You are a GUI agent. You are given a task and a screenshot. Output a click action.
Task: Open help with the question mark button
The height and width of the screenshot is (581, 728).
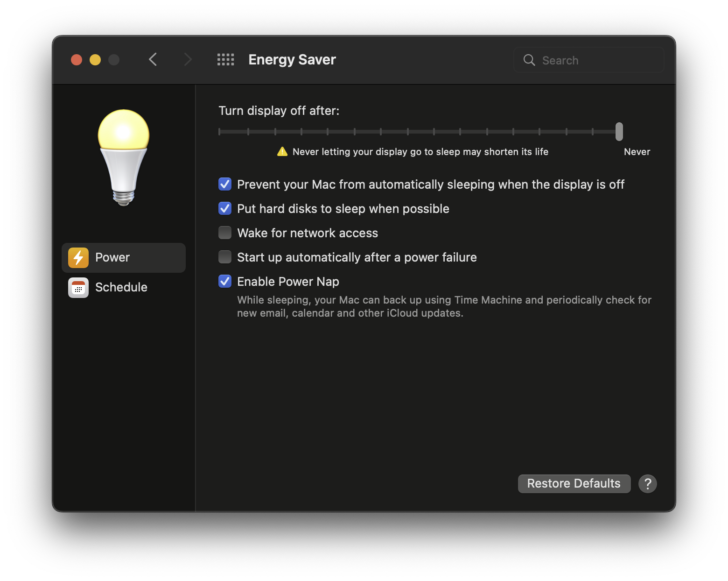648,484
